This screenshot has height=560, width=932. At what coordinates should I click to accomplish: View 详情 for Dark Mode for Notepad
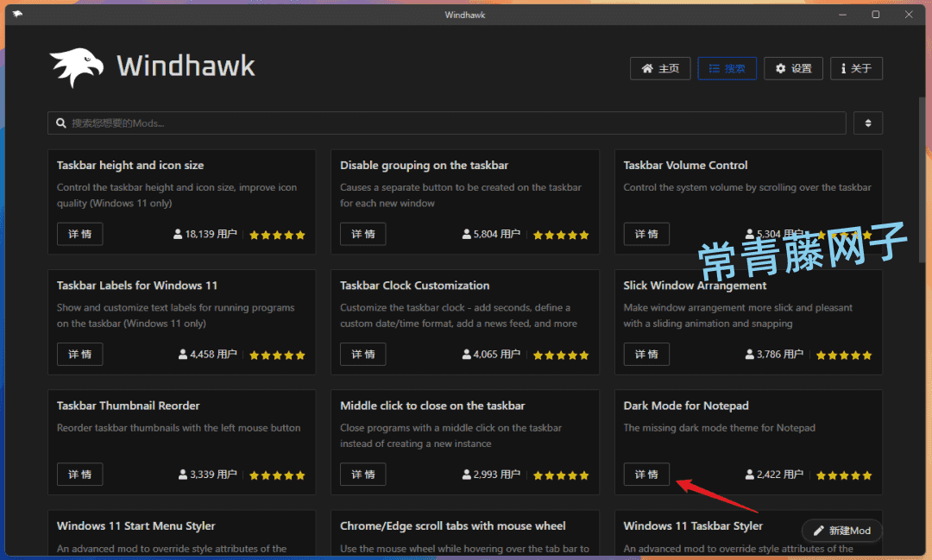coord(646,474)
